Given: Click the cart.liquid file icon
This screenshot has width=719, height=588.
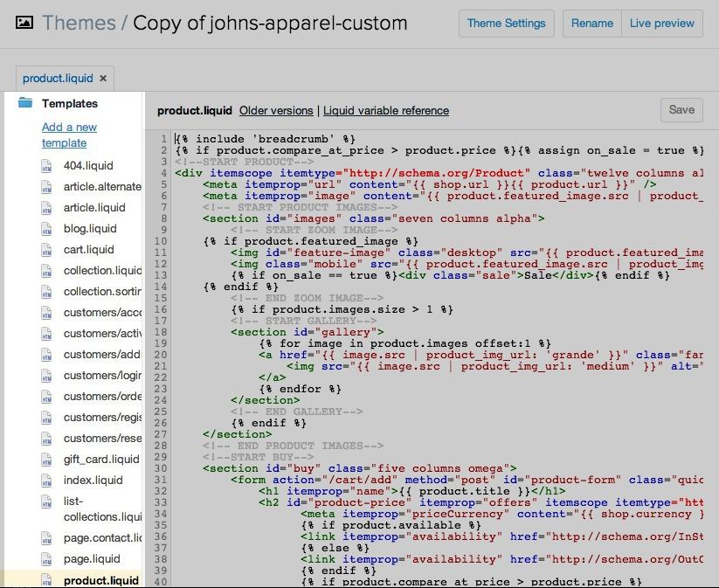Looking at the screenshot, I should [x=47, y=250].
